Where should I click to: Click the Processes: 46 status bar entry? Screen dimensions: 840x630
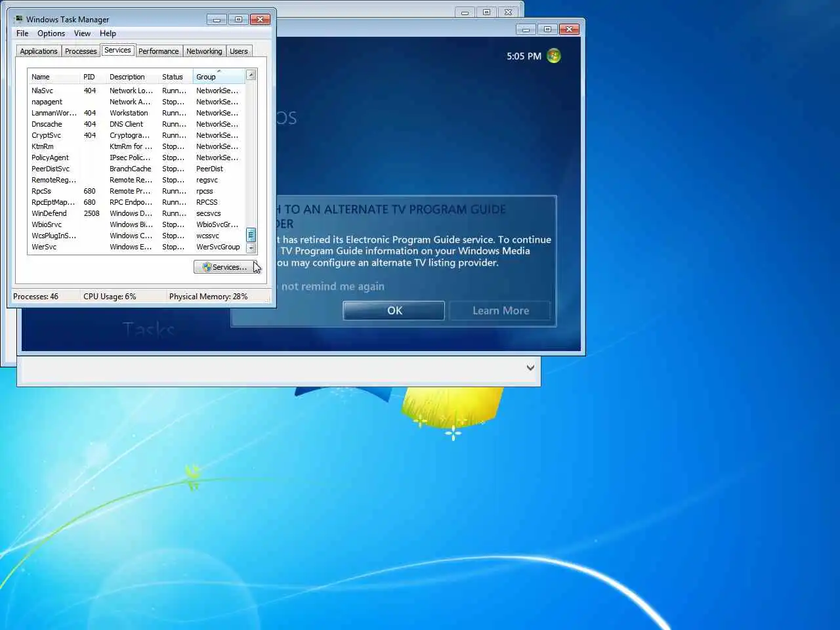coord(35,297)
